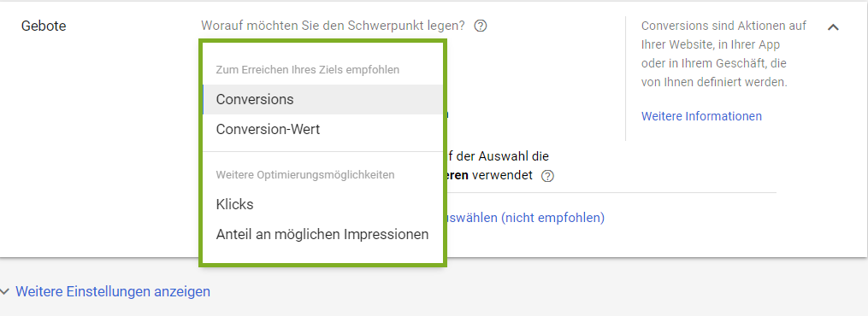Open the Weitere Informationen link
Screen dimensions: 868x316
click(x=701, y=116)
